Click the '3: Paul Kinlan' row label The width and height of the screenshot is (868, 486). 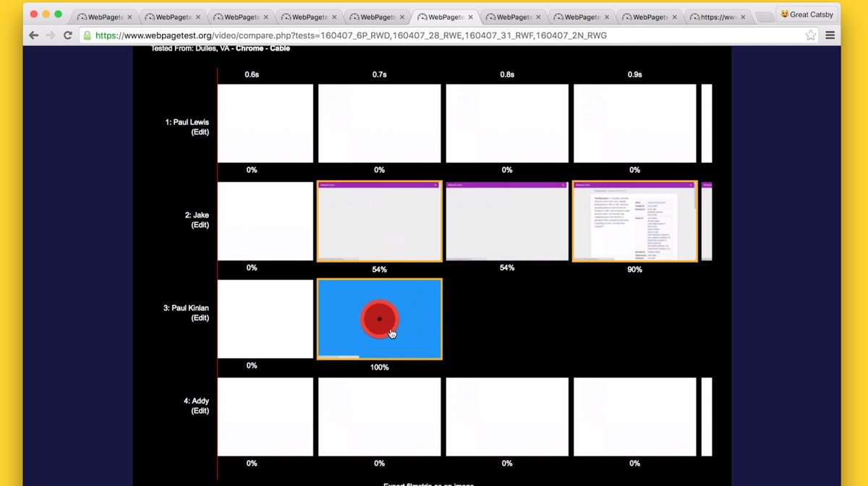pos(186,308)
